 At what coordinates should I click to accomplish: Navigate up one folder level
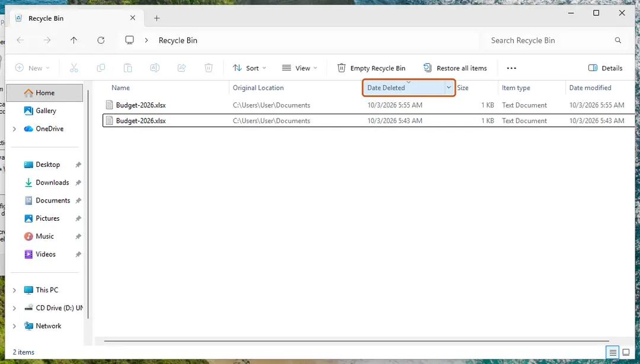tap(74, 40)
